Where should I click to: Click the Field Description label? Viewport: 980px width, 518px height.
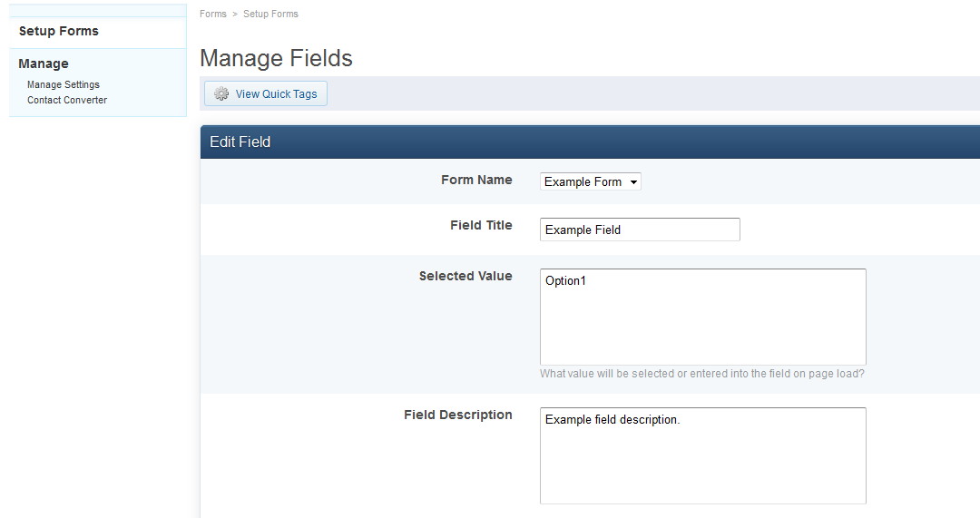[x=458, y=415]
